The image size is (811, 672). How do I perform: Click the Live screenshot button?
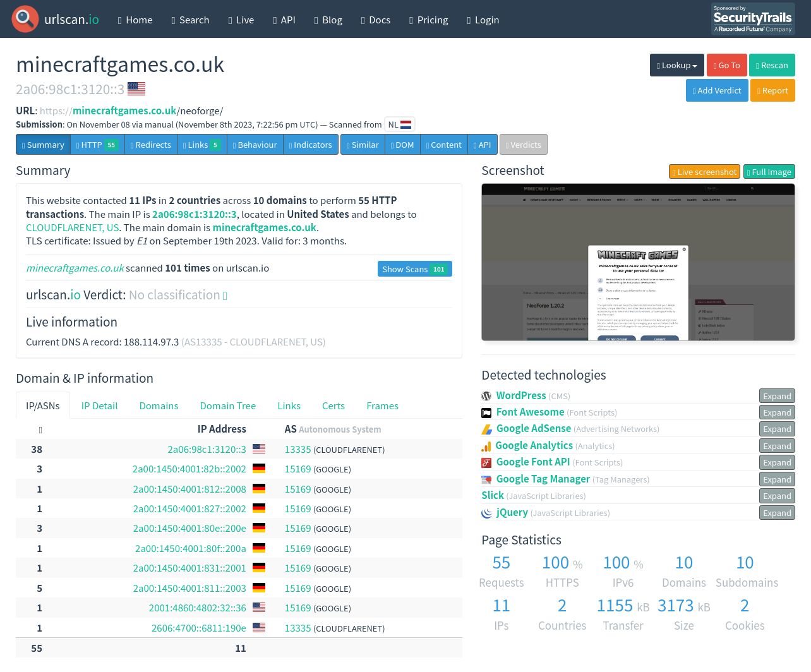click(x=704, y=172)
